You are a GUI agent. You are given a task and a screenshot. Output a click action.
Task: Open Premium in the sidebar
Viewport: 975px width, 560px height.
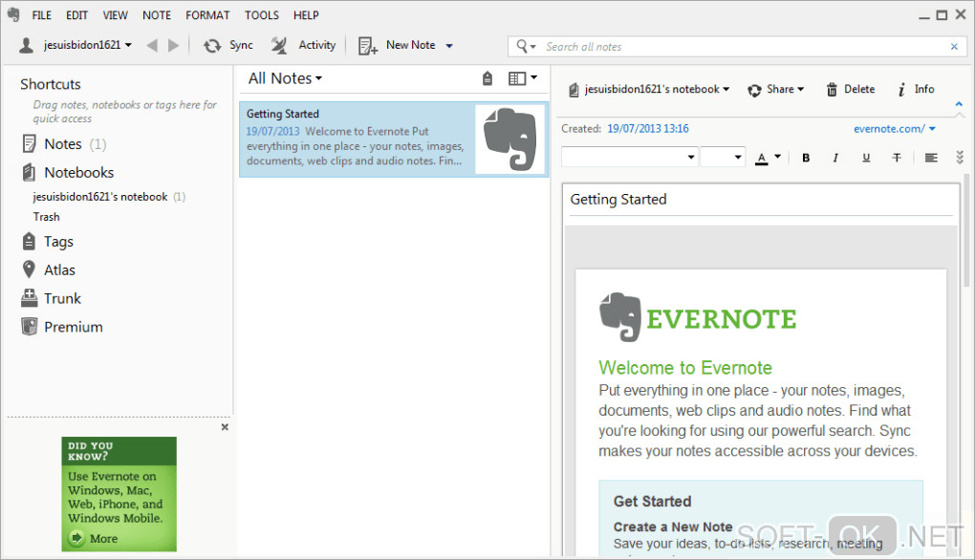pos(61,327)
